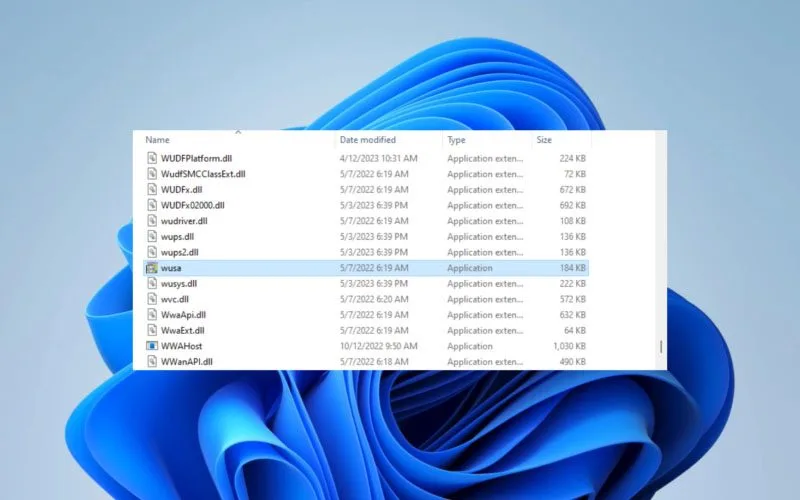Click the 184 KB size of wusa
This screenshot has height=500, width=800.
(x=572, y=268)
